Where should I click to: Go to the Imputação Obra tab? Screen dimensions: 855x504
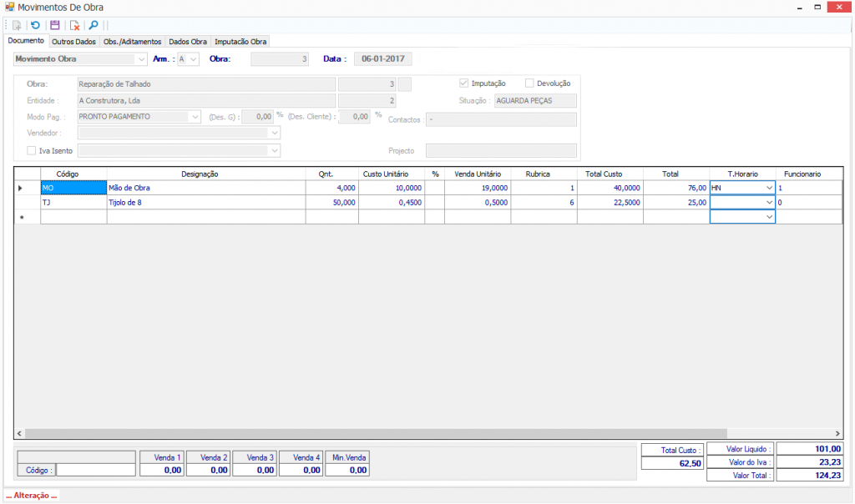click(240, 42)
